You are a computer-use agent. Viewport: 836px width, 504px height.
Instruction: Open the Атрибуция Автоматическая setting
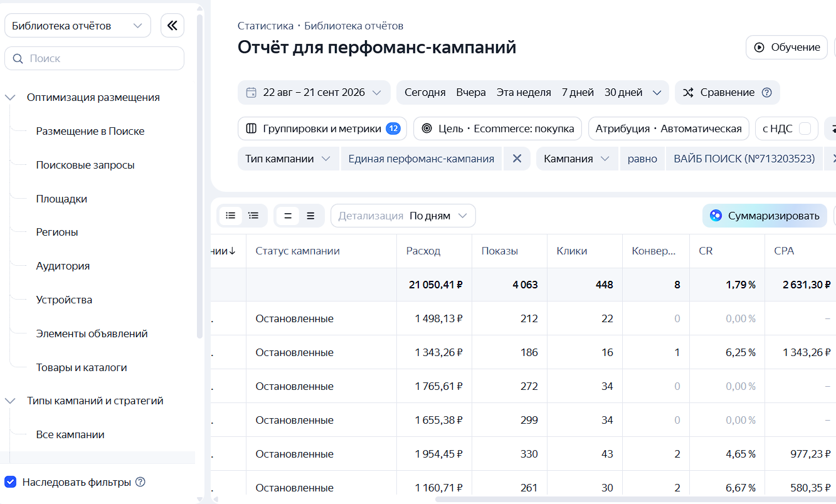tap(669, 129)
